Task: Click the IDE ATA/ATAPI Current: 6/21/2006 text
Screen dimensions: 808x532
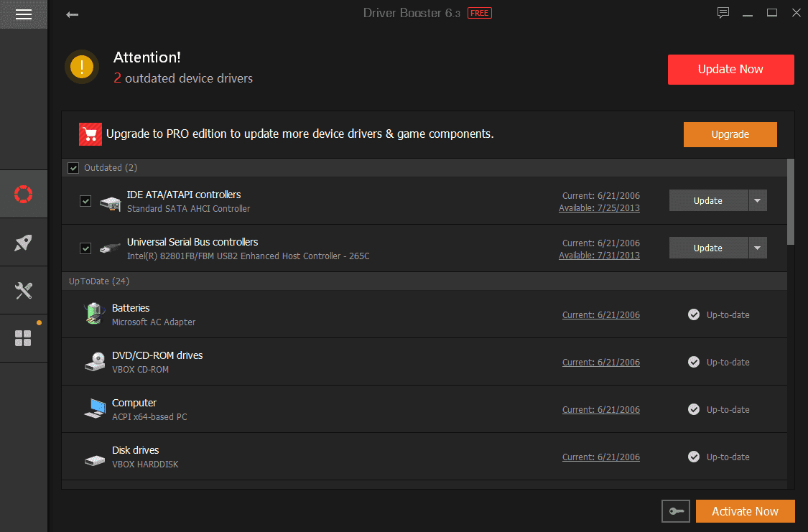Action: click(601, 196)
